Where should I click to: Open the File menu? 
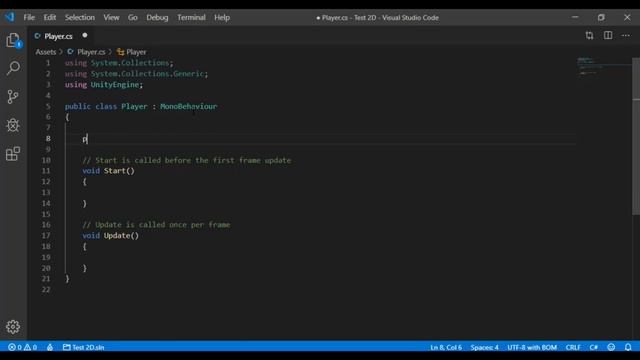tap(29, 18)
